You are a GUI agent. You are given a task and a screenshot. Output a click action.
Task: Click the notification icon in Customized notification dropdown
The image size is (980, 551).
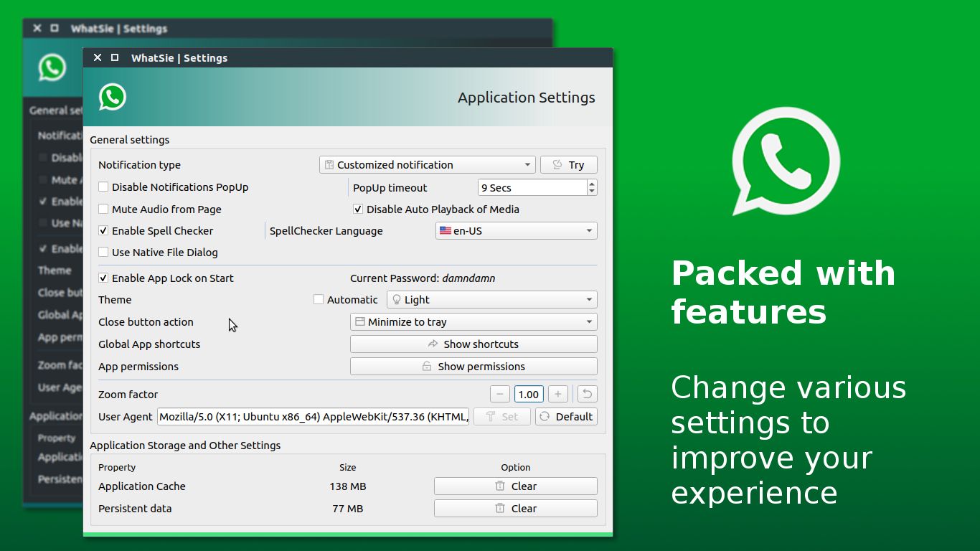tap(329, 165)
